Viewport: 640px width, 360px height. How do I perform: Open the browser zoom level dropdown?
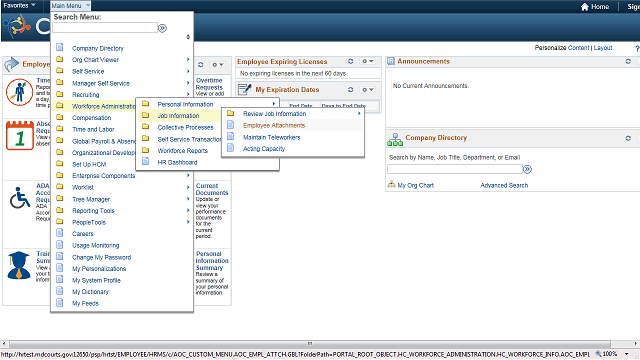[627, 354]
